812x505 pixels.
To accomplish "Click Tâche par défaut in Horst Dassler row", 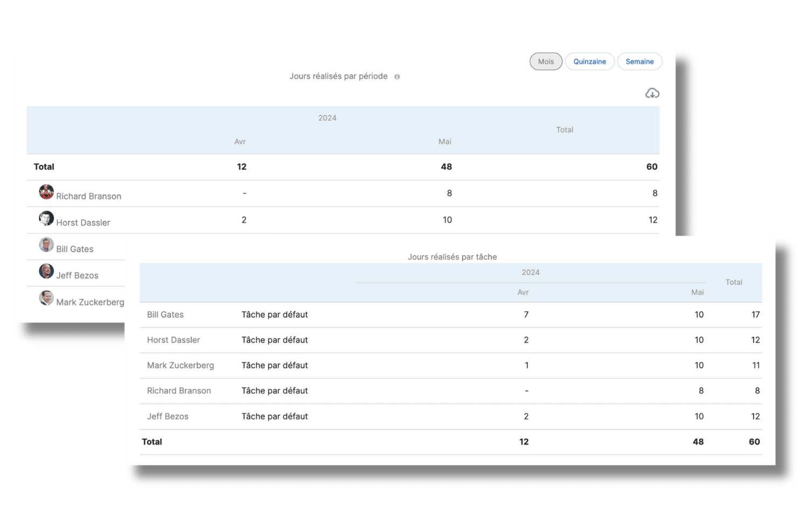I will (x=274, y=340).
